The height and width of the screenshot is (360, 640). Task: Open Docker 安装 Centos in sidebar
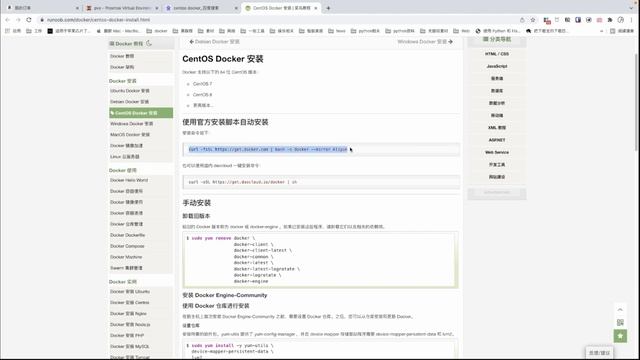coord(129,303)
